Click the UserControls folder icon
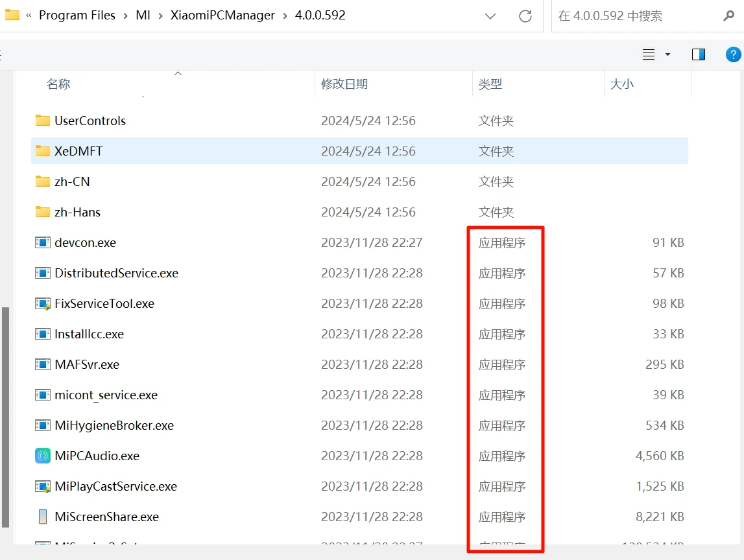Screen dimensions: 744x560 [x=43, y=121]
